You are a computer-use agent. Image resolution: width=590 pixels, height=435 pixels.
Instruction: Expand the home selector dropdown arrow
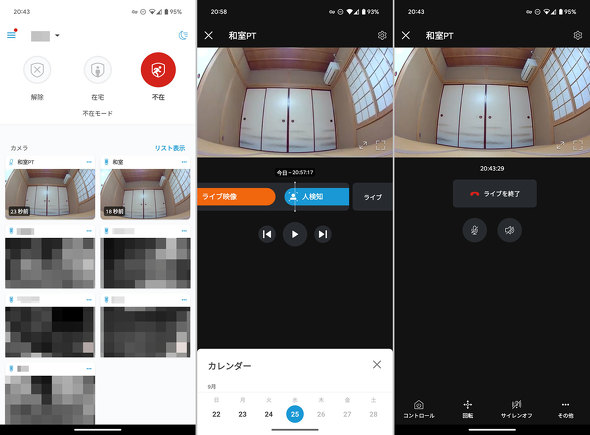[57, 35]
